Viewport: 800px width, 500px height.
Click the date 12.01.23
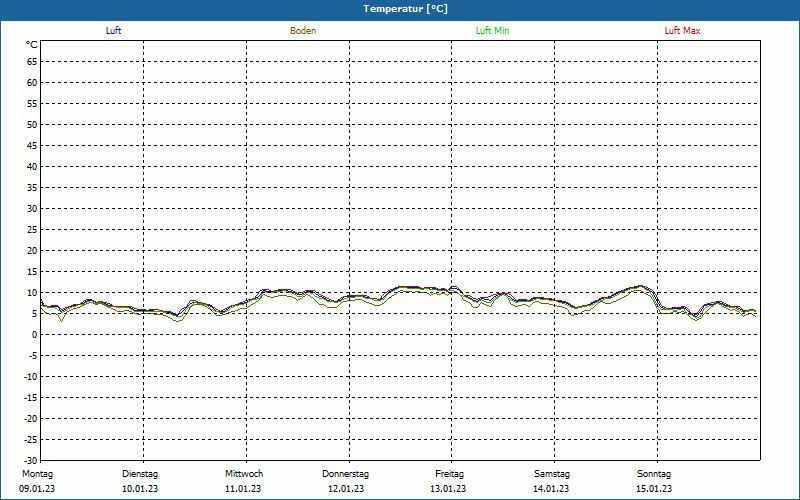(x=346, y=489)
